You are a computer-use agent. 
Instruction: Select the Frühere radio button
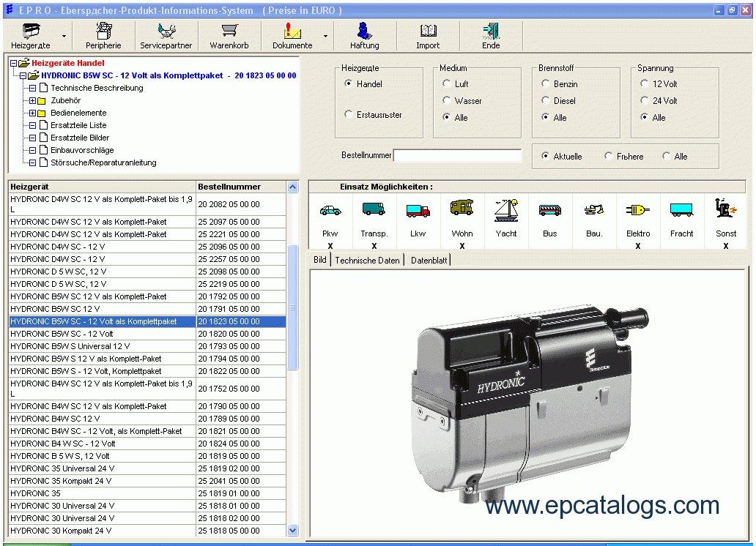coord(609,156)
